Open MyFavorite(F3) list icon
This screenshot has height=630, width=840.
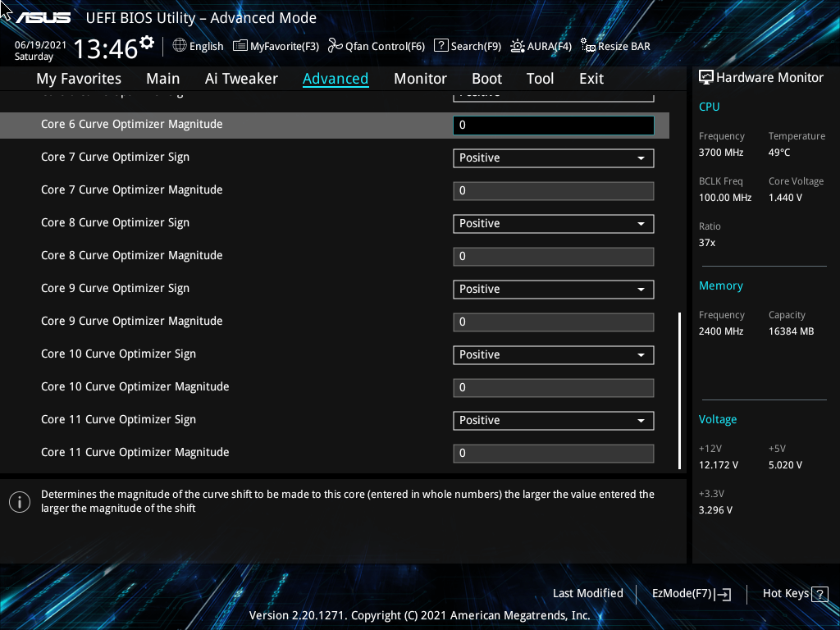(240, 46)
